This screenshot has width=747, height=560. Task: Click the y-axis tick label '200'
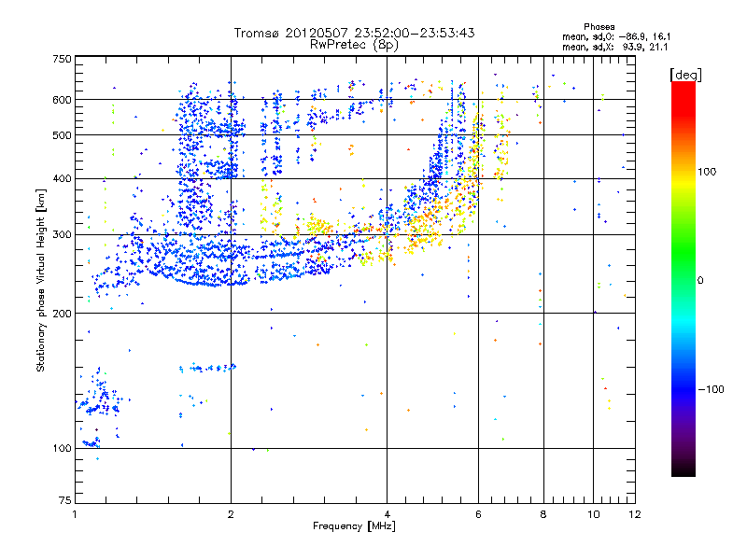[x=62, y=314]
